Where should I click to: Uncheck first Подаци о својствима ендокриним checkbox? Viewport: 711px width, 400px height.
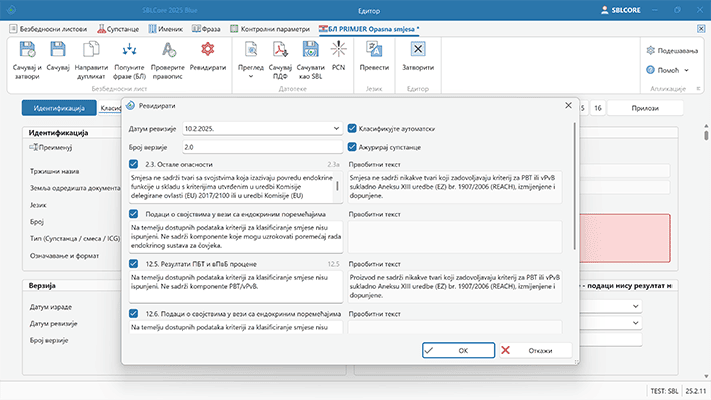click(x=133, y=214)
